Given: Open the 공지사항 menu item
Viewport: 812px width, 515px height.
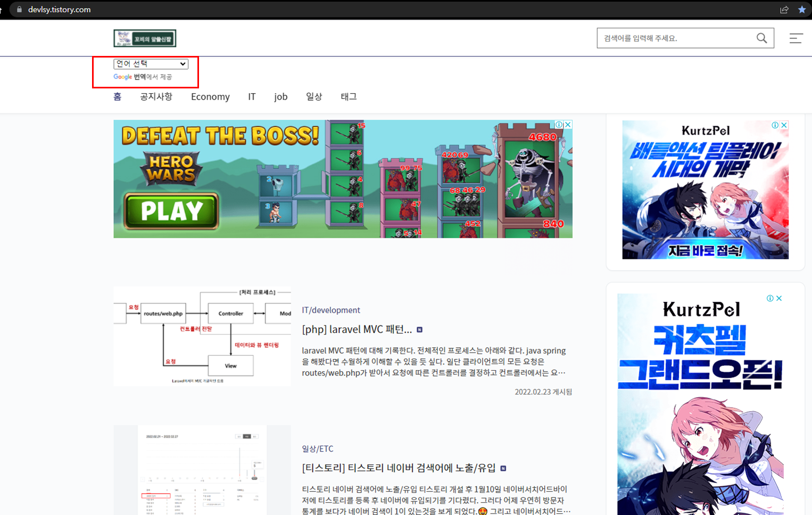Looking at the screenshot, I should pyautogui.click(x=156, y=96).
